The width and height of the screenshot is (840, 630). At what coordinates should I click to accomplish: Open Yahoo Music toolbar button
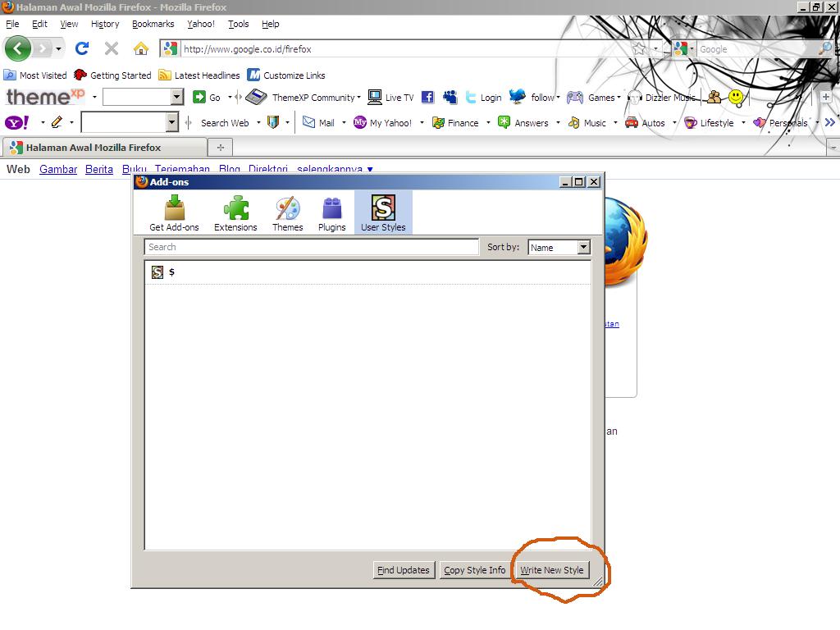click(587, 123)
